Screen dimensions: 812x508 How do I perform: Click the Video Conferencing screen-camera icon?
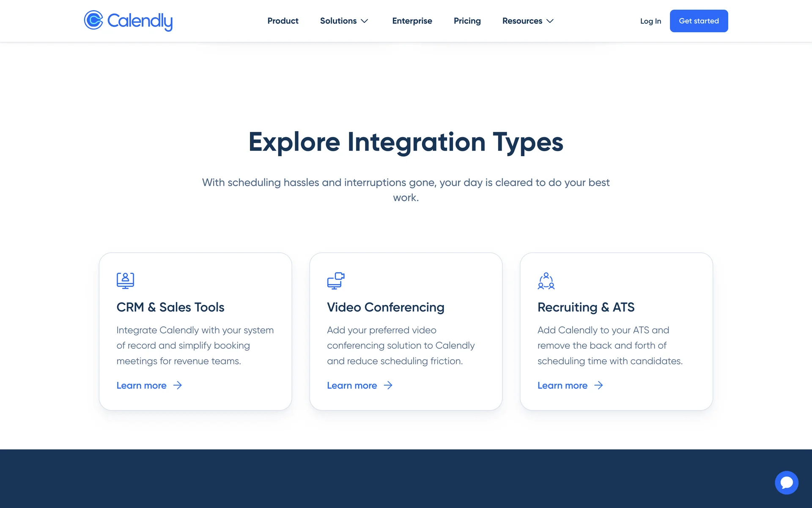point(336,280)
